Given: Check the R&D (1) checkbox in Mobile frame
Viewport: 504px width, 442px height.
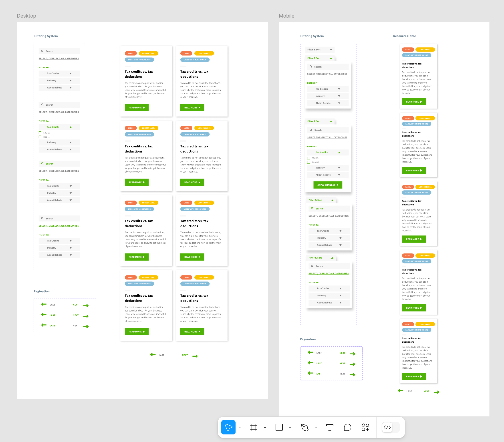Looking at the screenshot, I should [x=308, y=162].
